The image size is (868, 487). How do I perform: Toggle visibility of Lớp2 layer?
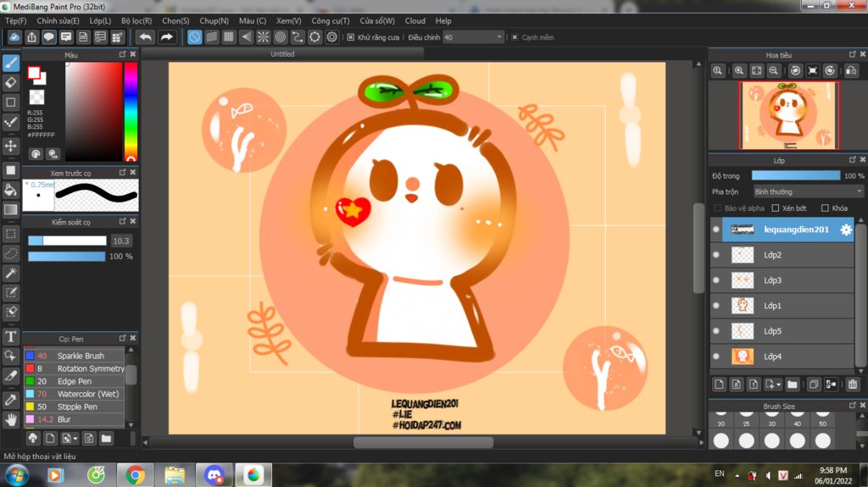tap(716, 255)
